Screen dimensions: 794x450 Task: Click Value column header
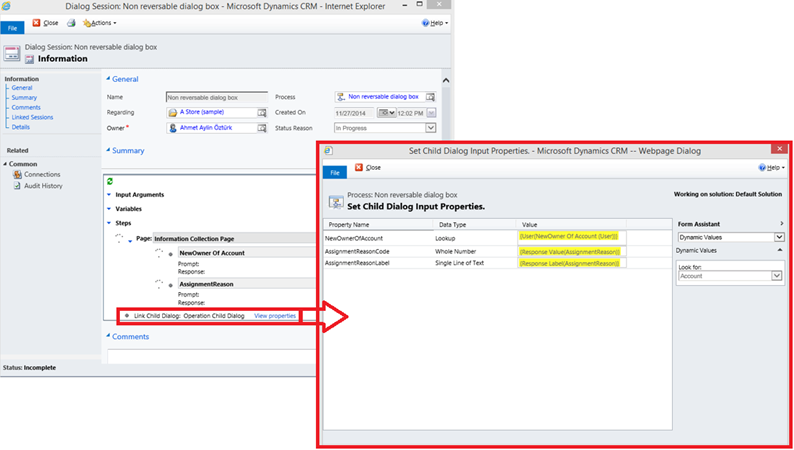click(529, 225)
